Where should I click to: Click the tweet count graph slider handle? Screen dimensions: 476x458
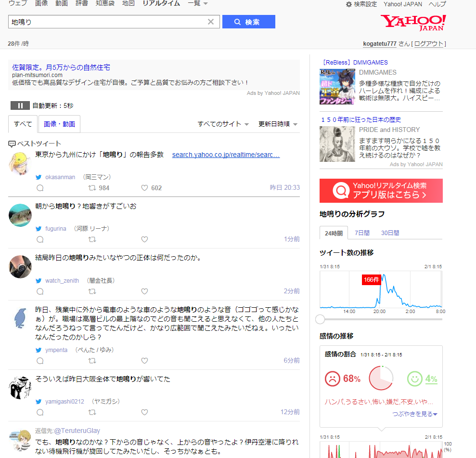tap(320, 319)
